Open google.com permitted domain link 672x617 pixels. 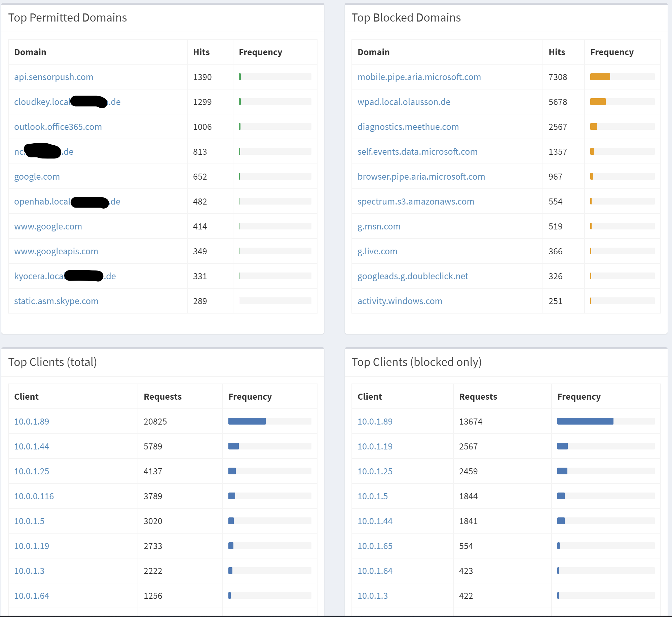pos(37,177)
